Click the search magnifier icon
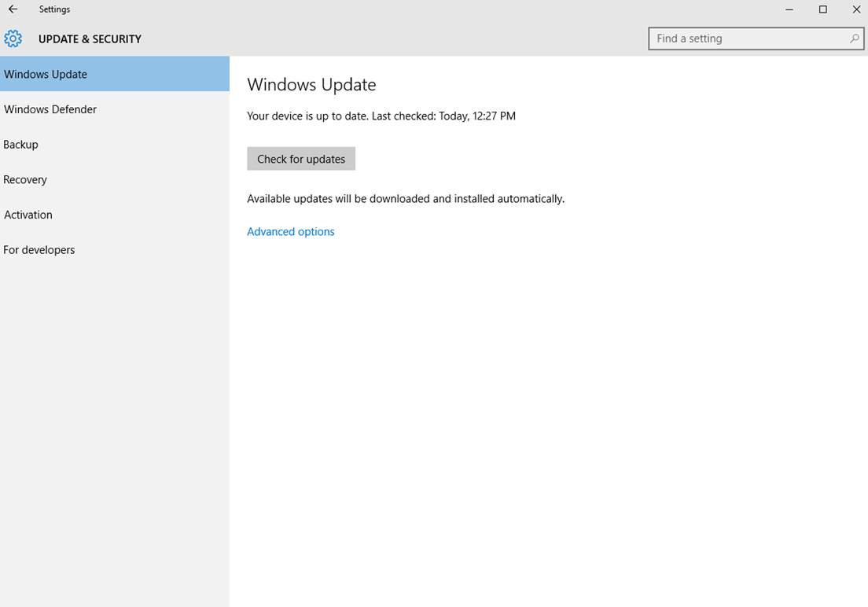Screen dimensions: 868x607 click(854, 39)
